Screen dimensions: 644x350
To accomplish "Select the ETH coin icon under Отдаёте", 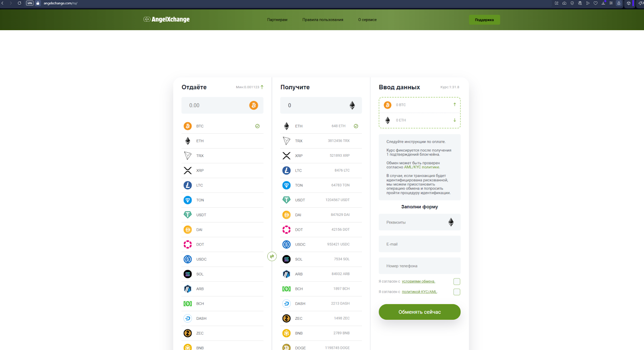I will (188, 141).
